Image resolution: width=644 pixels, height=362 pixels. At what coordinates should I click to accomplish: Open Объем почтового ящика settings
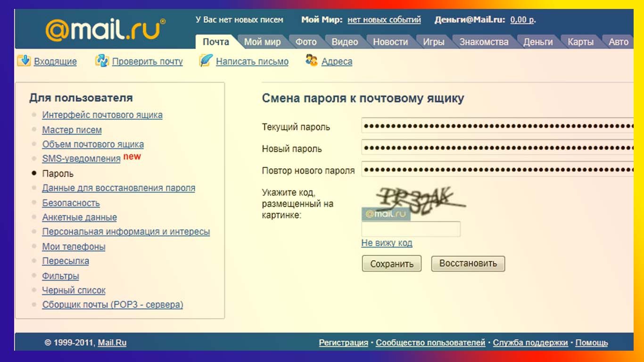point(93,144)
